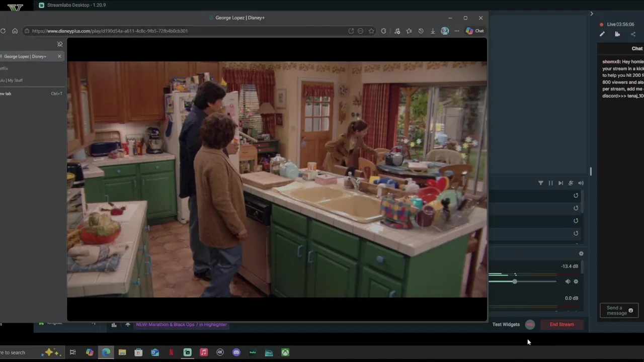This screenshot has width=644, height=362.
Task: Open the browser profile avatar
Action: tap(445, 31)
